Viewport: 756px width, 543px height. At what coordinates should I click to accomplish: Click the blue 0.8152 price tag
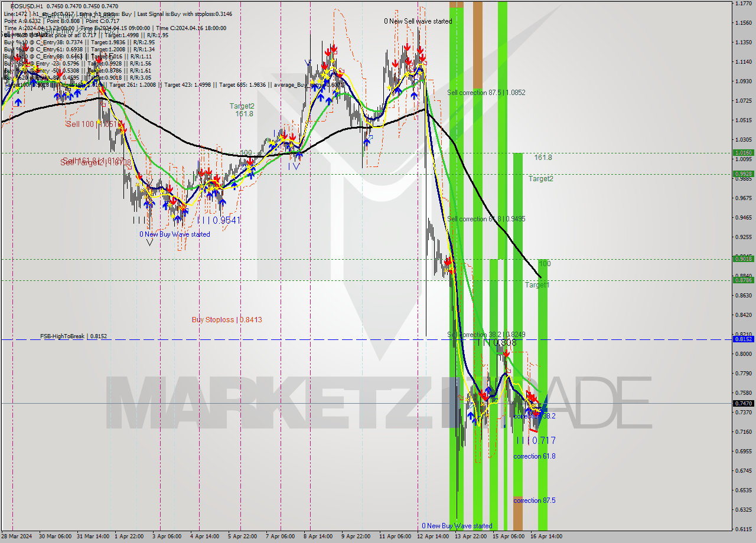pyautogui.click(x=743, y=339)
